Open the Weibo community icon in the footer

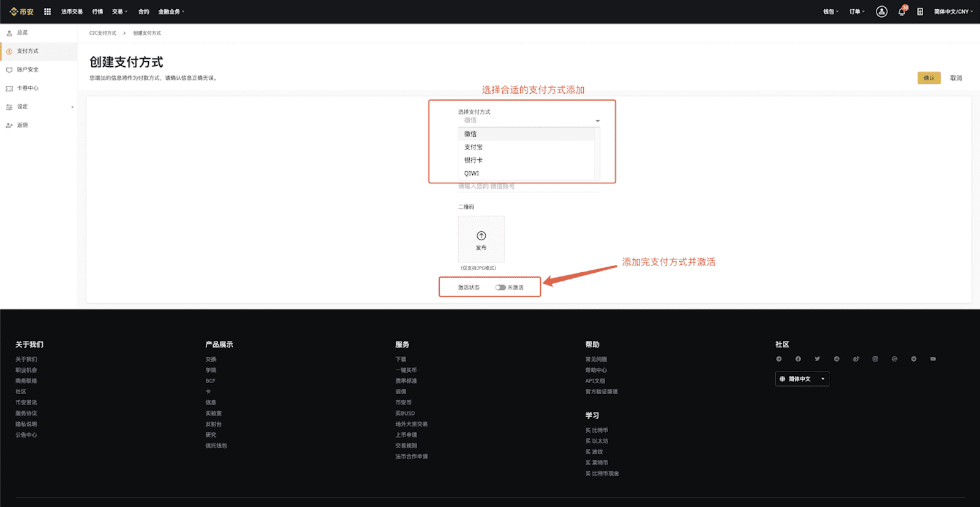click(x=856, y=359)
